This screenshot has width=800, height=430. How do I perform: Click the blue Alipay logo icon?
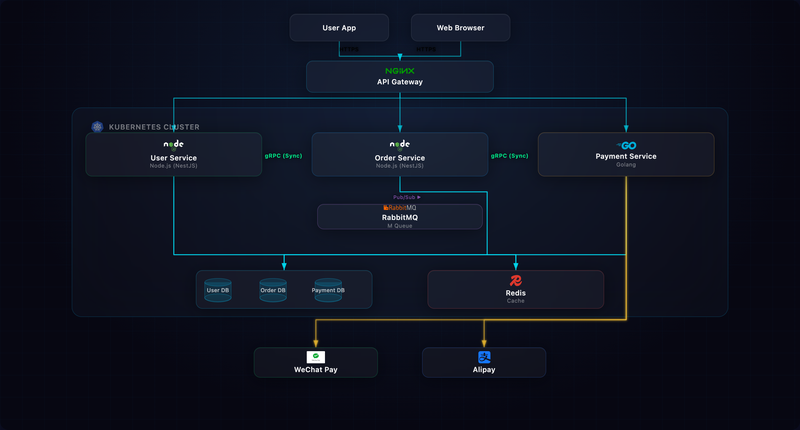click(x=484, y=357)
